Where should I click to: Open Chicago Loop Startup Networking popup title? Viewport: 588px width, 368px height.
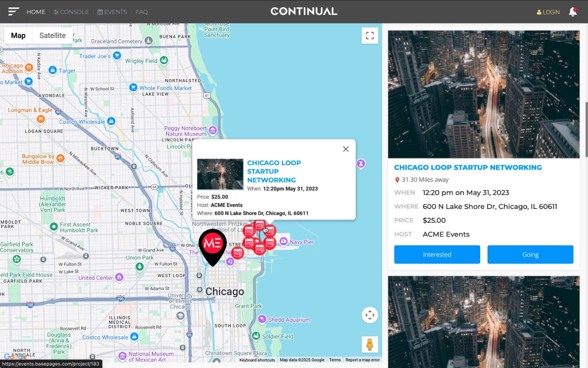click(x=274, y=171)
